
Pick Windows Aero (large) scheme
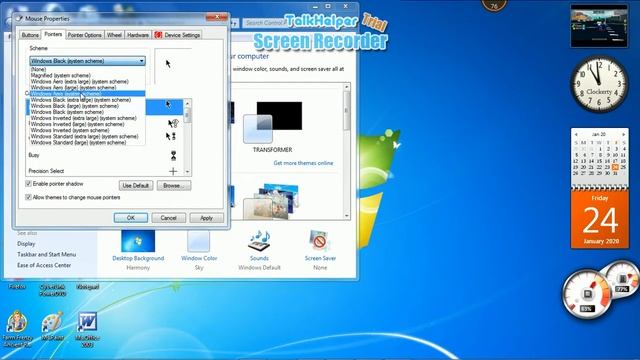87,87
